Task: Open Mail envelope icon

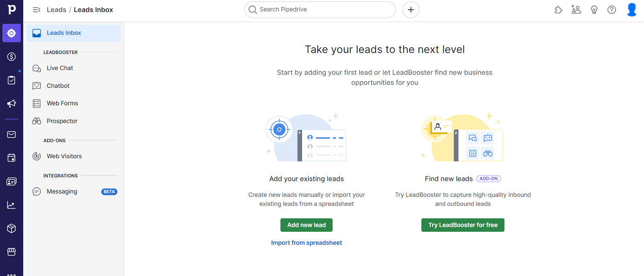Action: (12, 134)
